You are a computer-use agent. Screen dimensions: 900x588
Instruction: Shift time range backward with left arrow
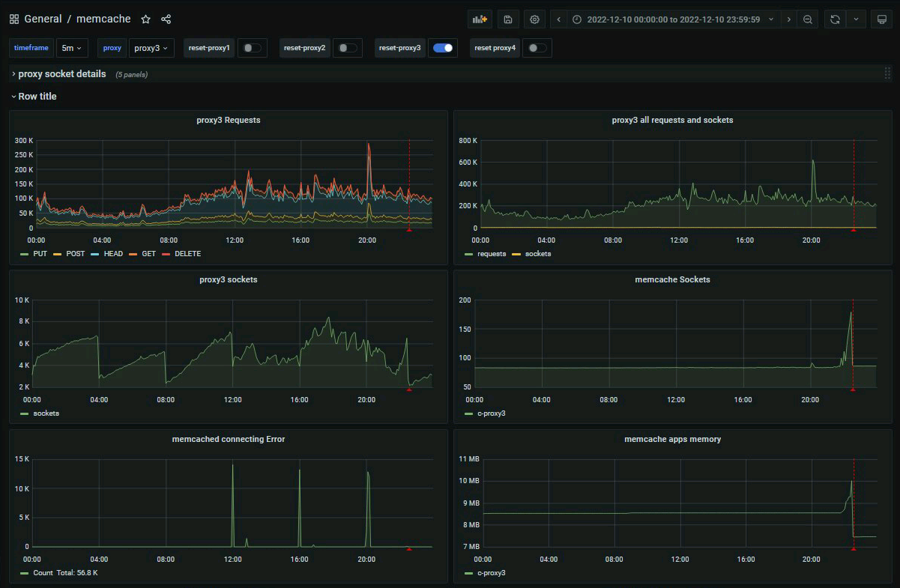click(x=559, y=19)
